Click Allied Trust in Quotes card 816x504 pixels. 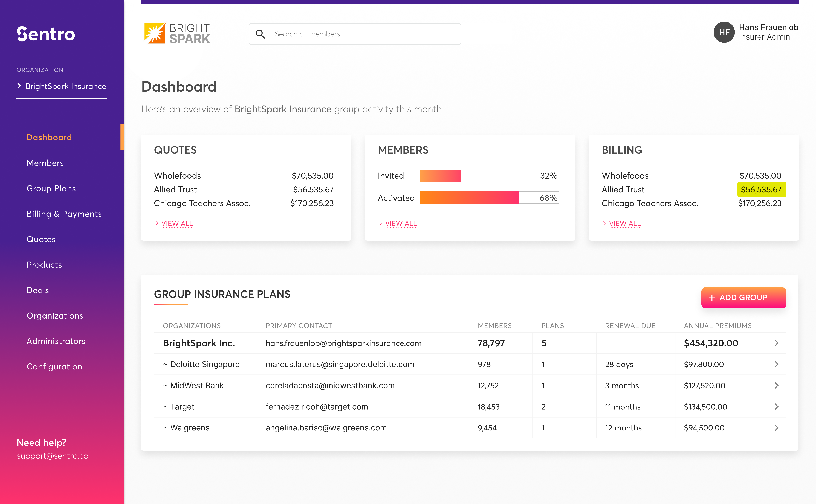(x=175, y=189)
